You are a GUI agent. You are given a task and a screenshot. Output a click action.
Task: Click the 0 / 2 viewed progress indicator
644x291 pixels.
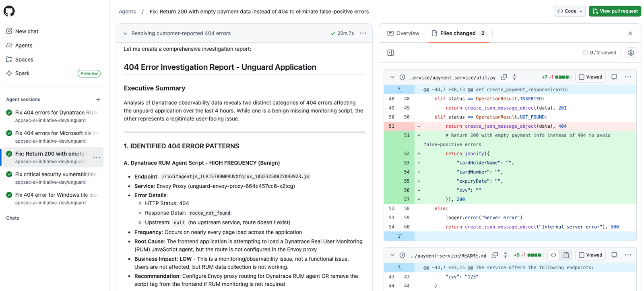click(599, 53)
